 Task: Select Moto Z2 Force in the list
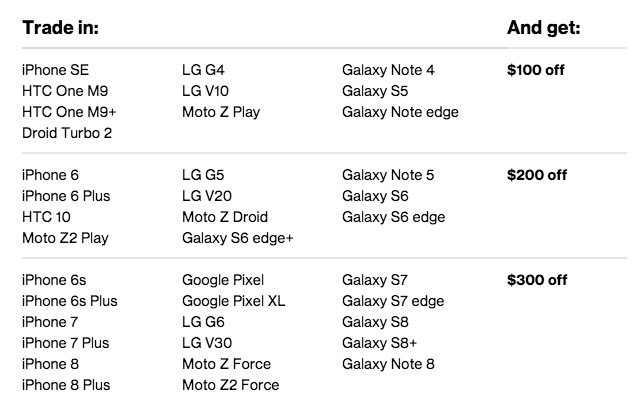[x=230, y=385]
